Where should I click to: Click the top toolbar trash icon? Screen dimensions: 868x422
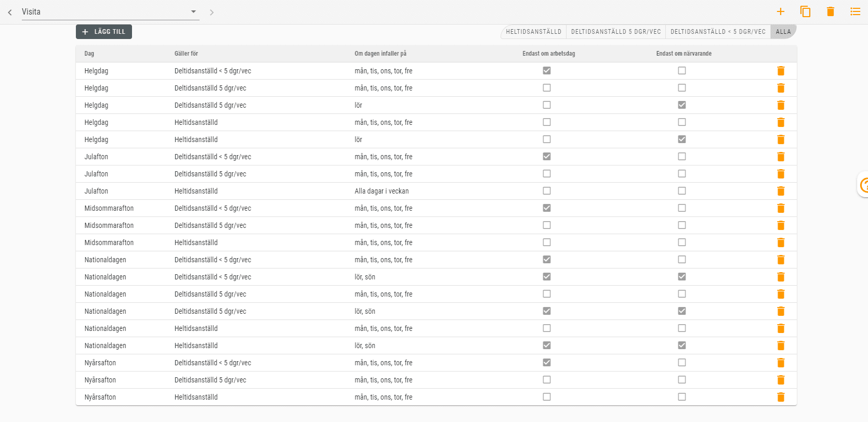pos(830,11)
